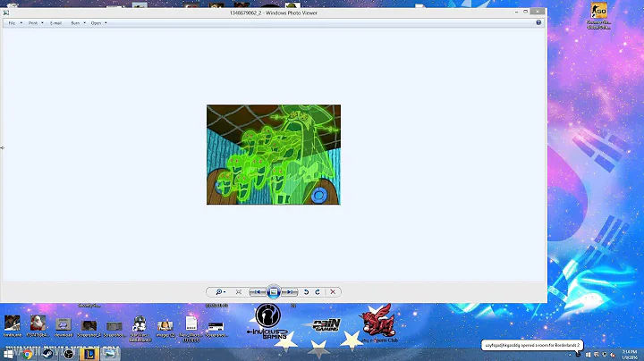Open the Print menu
Image resolution: width=644 pixels, height=361 pixels.
33,23
